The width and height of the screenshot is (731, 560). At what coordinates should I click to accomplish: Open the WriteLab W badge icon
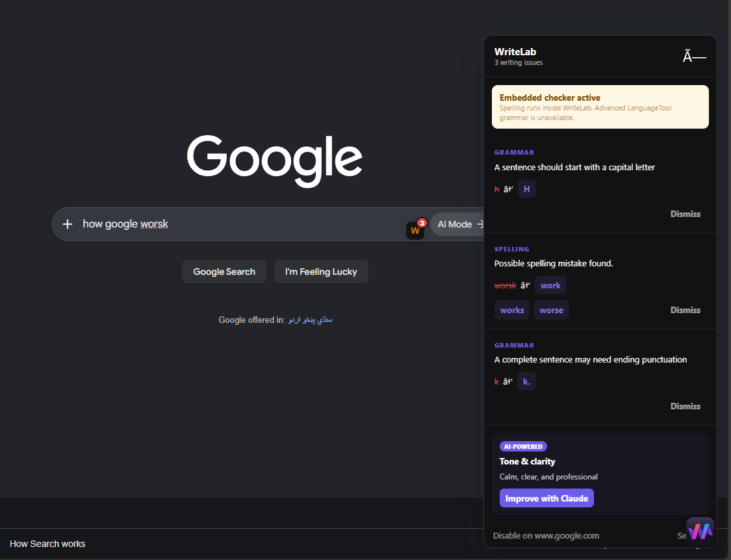[415, 230]
